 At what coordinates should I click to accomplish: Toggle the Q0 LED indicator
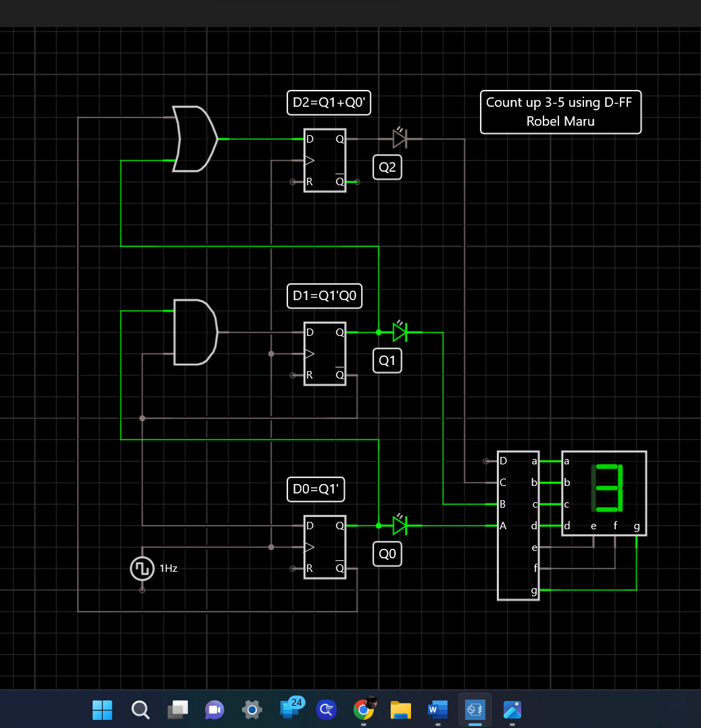pos(400,525)
